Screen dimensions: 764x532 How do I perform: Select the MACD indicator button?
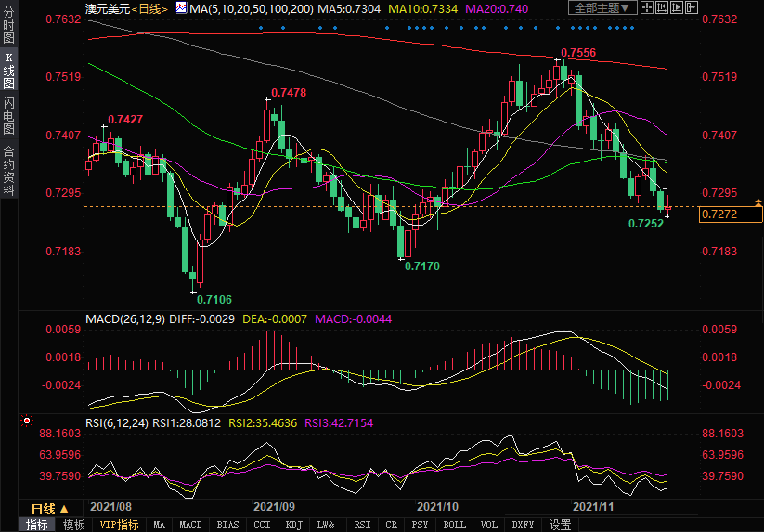tap(190, 525)
